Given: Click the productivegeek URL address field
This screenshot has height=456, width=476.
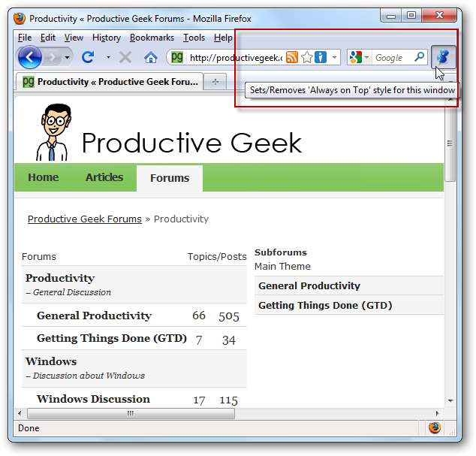Looking at the screenshot, I should tap(235, 57).
